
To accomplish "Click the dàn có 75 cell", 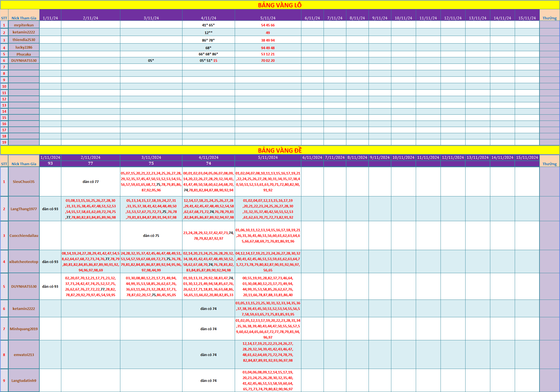I will coord(151,236).
